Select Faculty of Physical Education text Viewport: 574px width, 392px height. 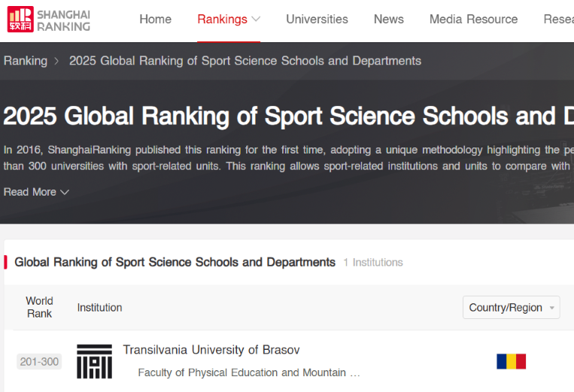point(248,372)
